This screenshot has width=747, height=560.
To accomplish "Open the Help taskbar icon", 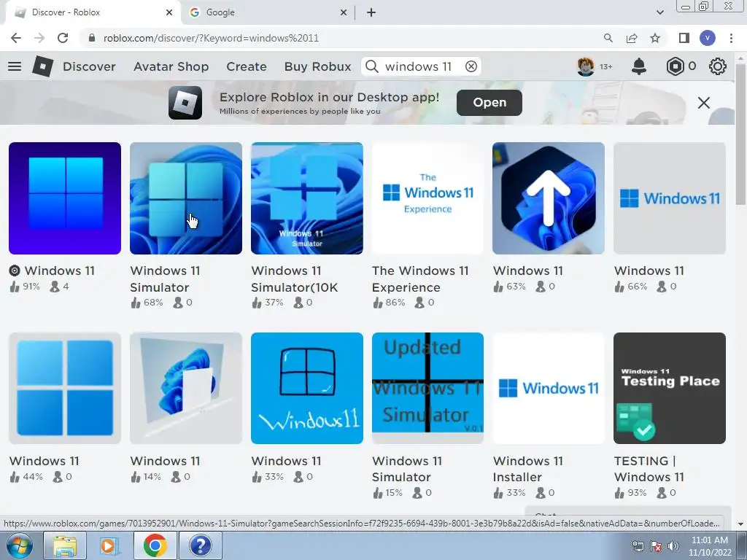I will tap(201, 545).
